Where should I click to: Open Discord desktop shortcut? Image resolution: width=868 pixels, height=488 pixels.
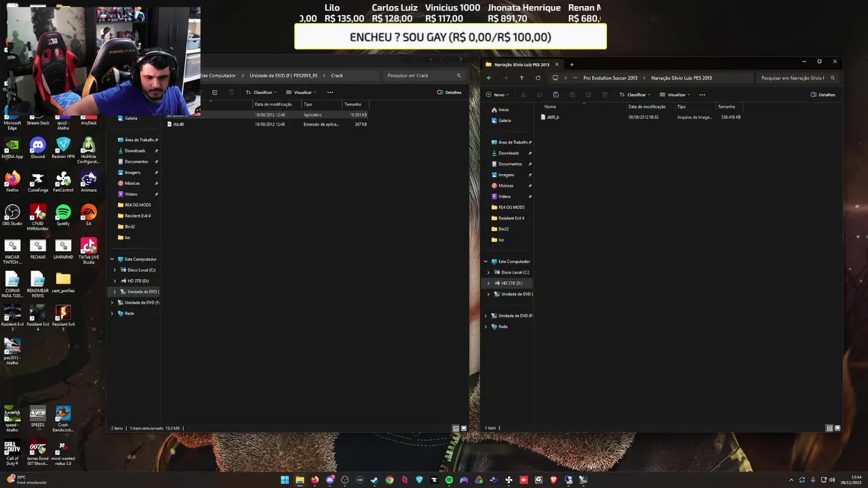(38, 148)
